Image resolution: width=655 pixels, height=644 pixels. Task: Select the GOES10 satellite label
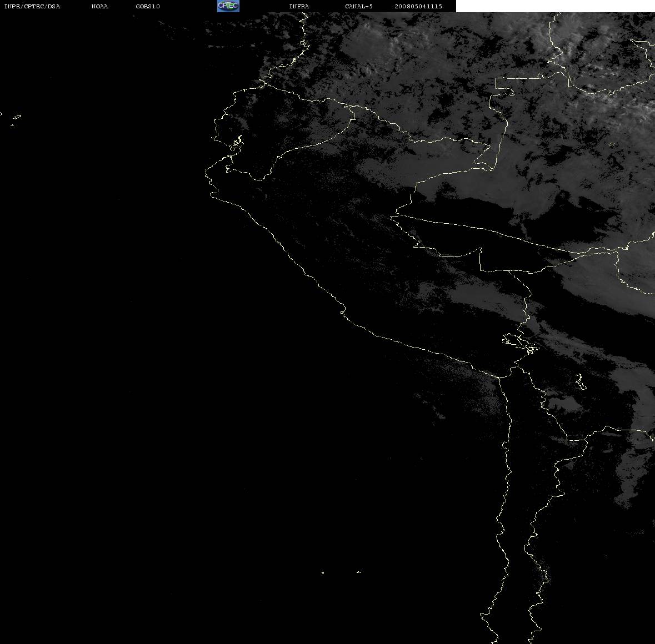(148, 6)
